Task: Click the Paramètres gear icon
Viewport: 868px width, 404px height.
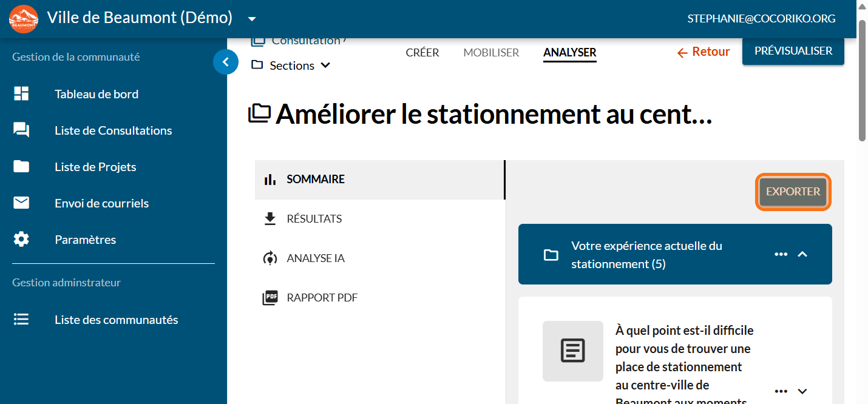Action: coord(21,239)
